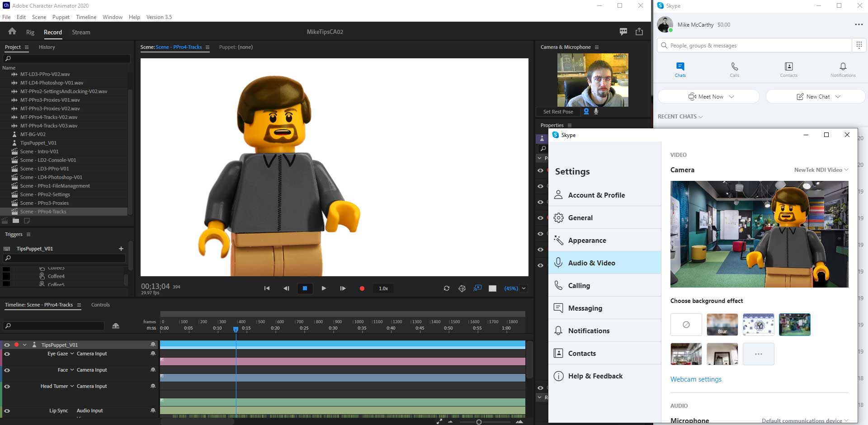
Task: Open Eye Gaze dropdown arrow
Action: [x=72, y=354]
